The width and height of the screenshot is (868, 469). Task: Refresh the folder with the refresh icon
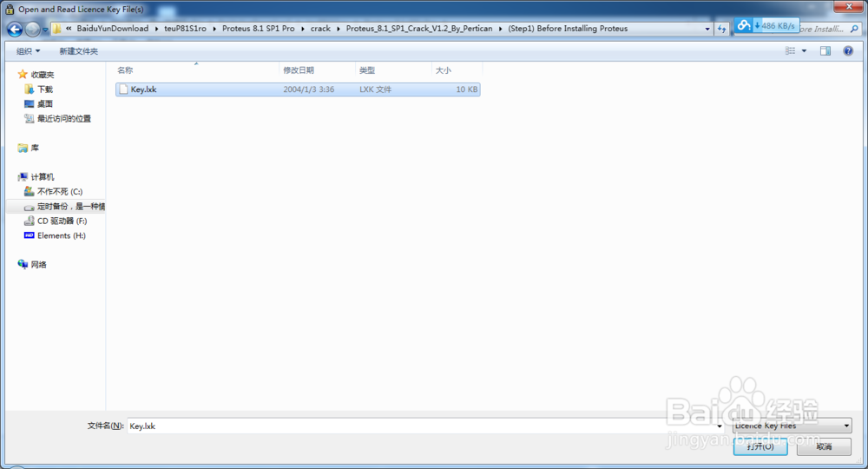click(x=721, y=29)
